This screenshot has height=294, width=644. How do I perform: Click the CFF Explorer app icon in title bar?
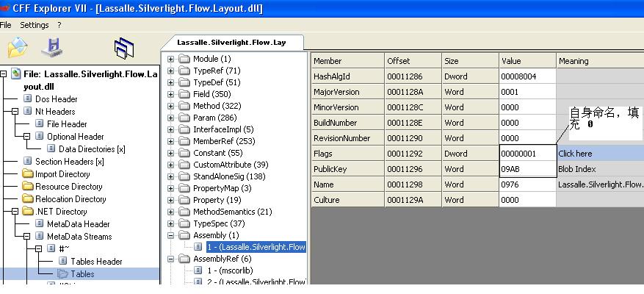(6, 8)
